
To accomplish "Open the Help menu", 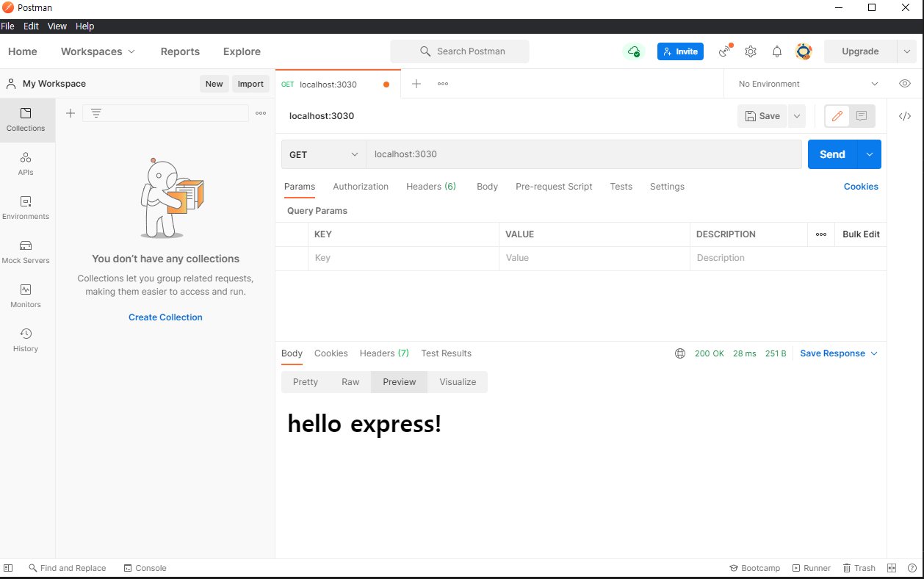I will pyautogui.click(x=85, y=26).
